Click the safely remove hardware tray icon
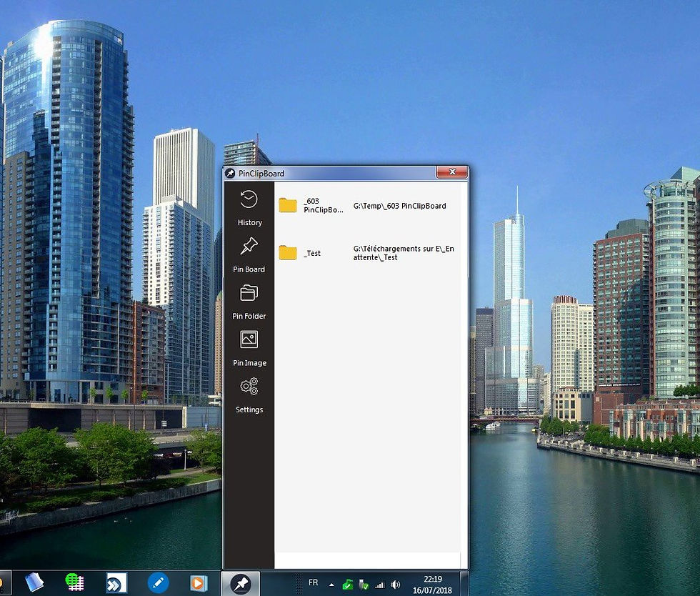This screenshot has width=700, height=596. [x=364, y=585]
